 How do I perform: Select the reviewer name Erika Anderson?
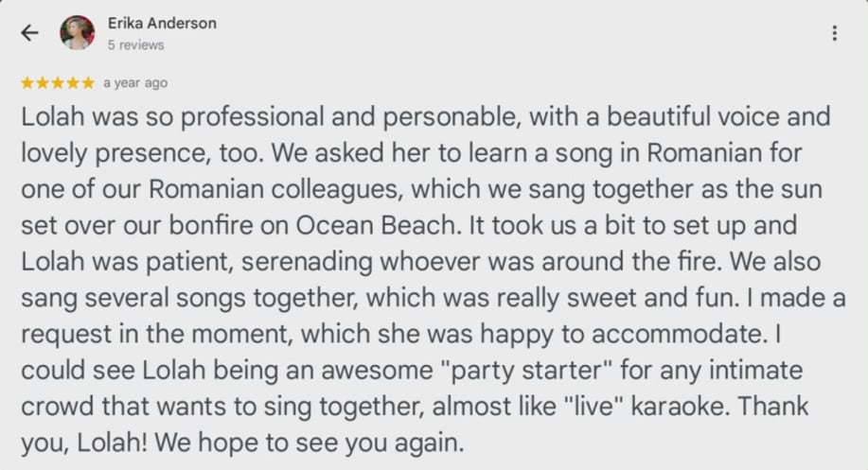162,24
